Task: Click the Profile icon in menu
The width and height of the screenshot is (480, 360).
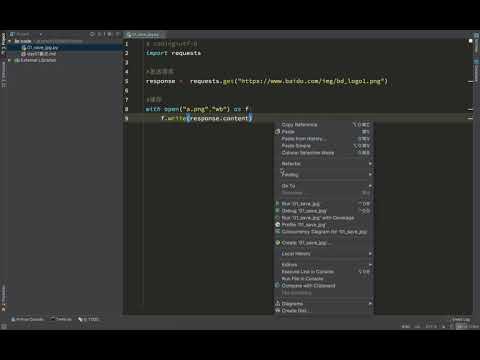Action: point(277,225)
